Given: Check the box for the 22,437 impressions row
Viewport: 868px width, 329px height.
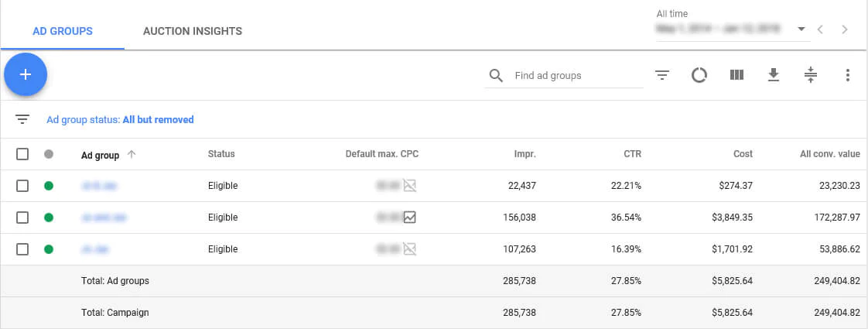Looking at the screenshot, I should tap(22, 186).
